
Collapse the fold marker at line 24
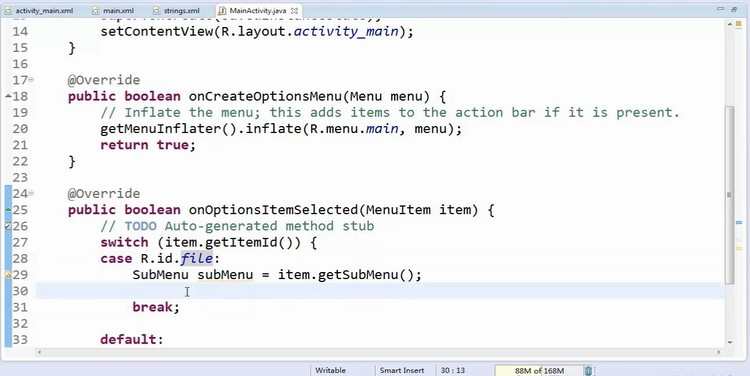point(32,193)
